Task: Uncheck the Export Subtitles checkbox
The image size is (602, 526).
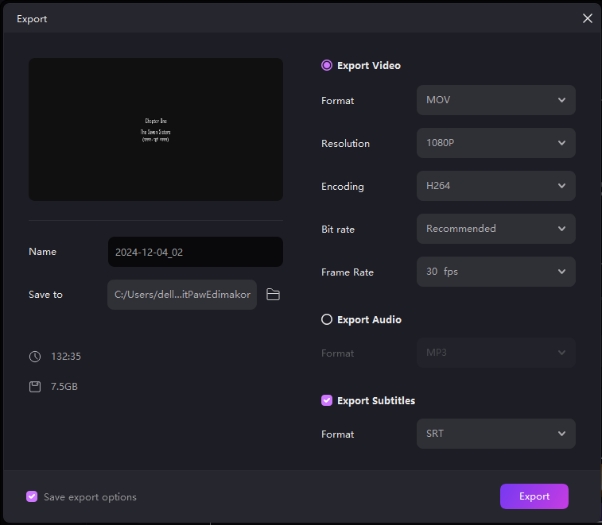Action: 327,401
